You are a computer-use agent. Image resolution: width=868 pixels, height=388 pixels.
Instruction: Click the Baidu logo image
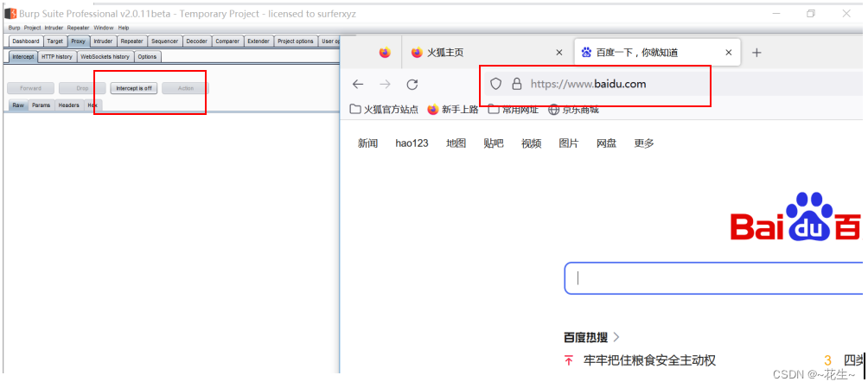795,217
